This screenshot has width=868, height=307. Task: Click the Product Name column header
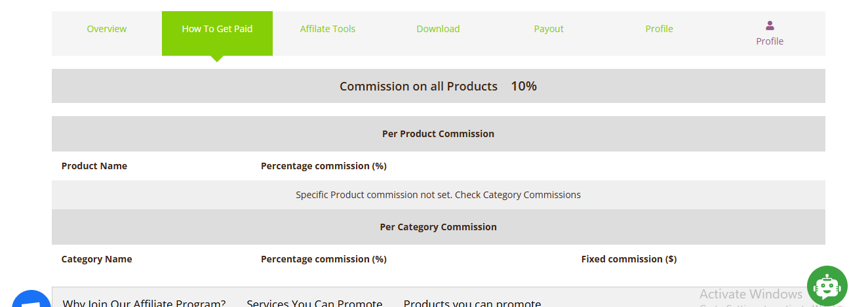coord(94,166)
